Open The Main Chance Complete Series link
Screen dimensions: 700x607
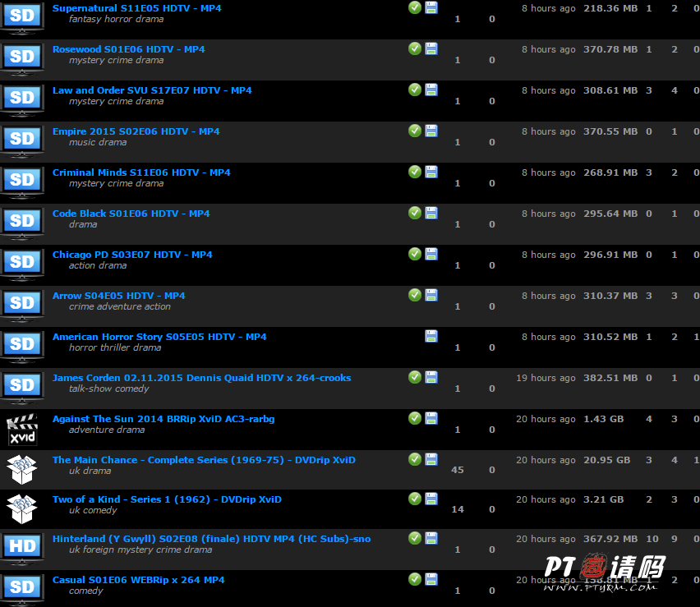(x=204, y=460)
